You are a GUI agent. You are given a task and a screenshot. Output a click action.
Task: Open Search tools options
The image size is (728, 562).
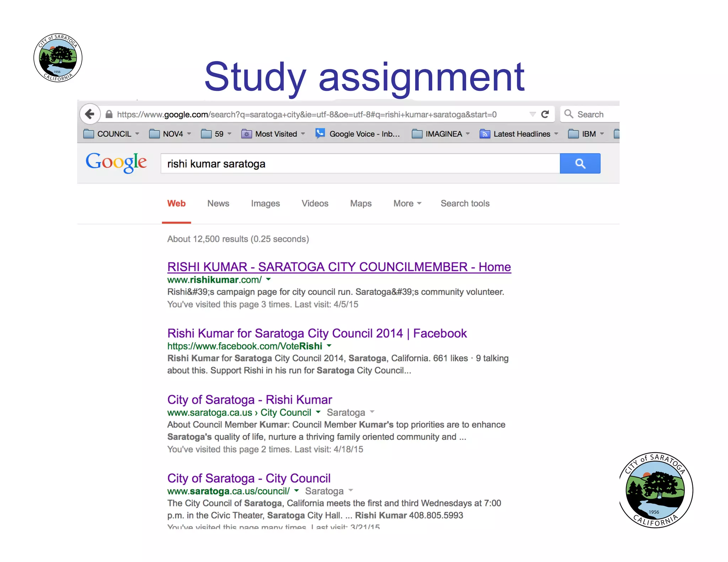click(x=465, y=204)
